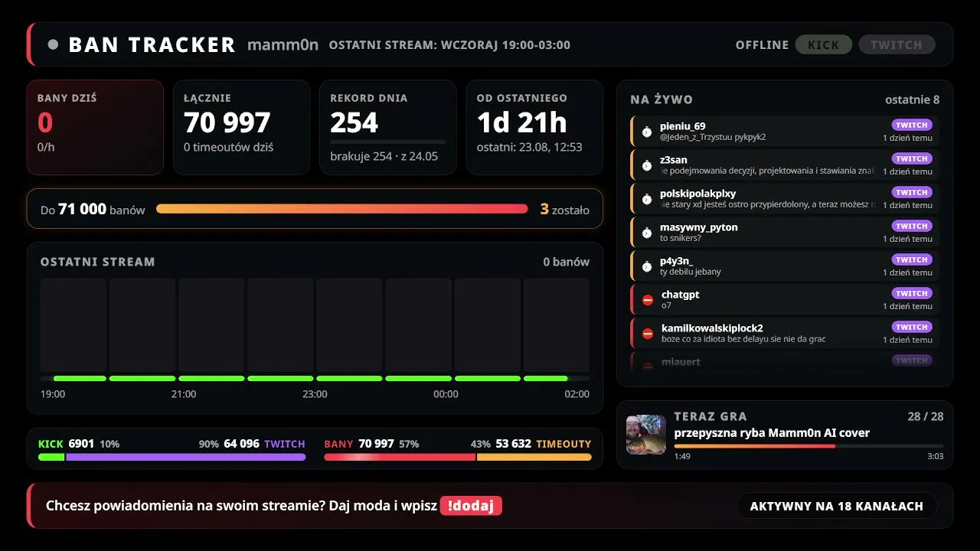
Task: Click the TWITCH badge on the kamilkowalskiplock2 row
Action: tap(912, 327)
